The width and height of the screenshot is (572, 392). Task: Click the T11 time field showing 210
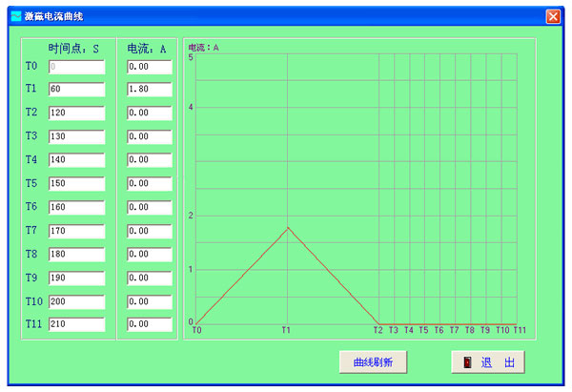75,324
